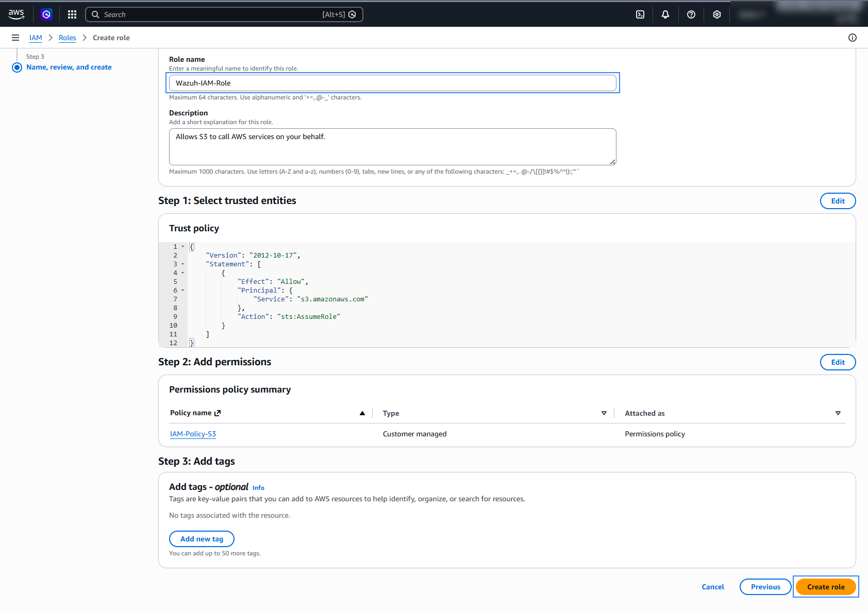Toggle the hamburger navigation menu
The height and width of the screenshot is (611, 868).
click(15, 38)
